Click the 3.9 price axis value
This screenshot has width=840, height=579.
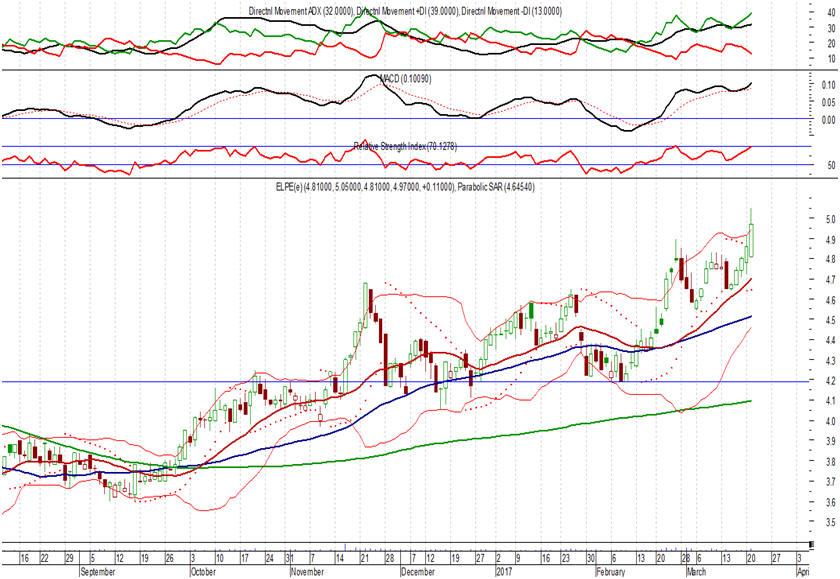830,441
